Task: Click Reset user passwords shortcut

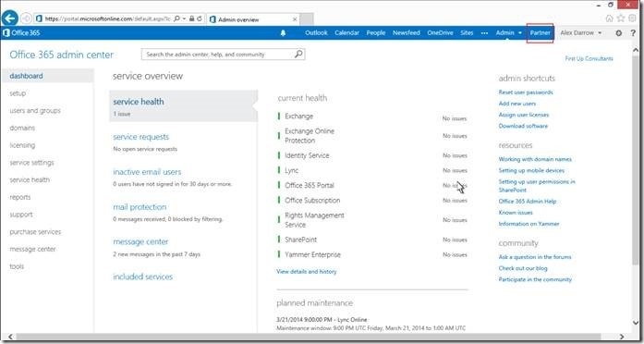Action: coord(526,92)
